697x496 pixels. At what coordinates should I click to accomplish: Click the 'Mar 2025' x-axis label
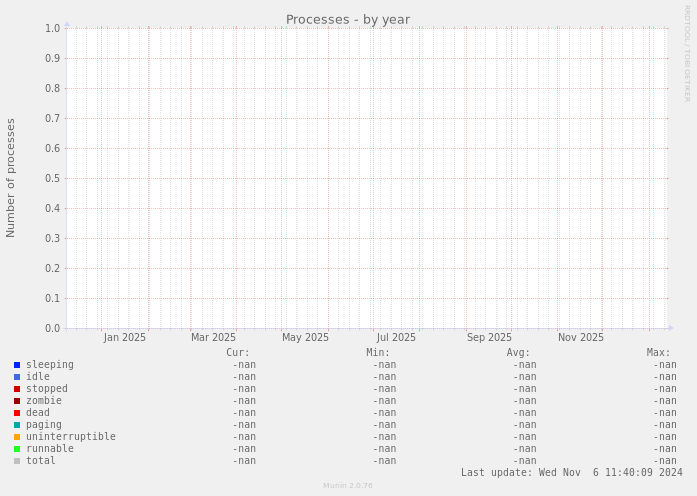(213, 338)
